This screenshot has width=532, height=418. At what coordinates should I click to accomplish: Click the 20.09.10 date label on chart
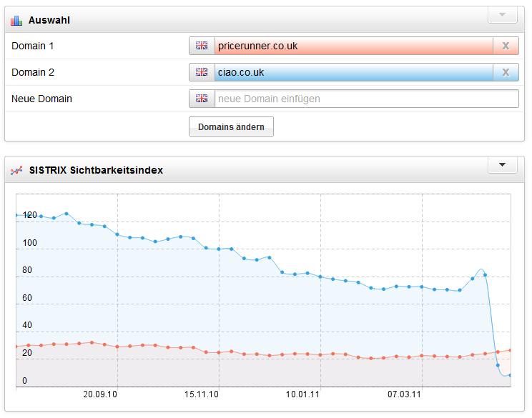[x=100, y=394]
